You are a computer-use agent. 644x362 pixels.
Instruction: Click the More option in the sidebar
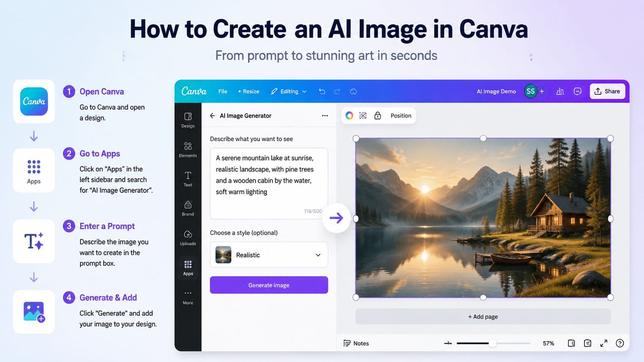(188, 297)
